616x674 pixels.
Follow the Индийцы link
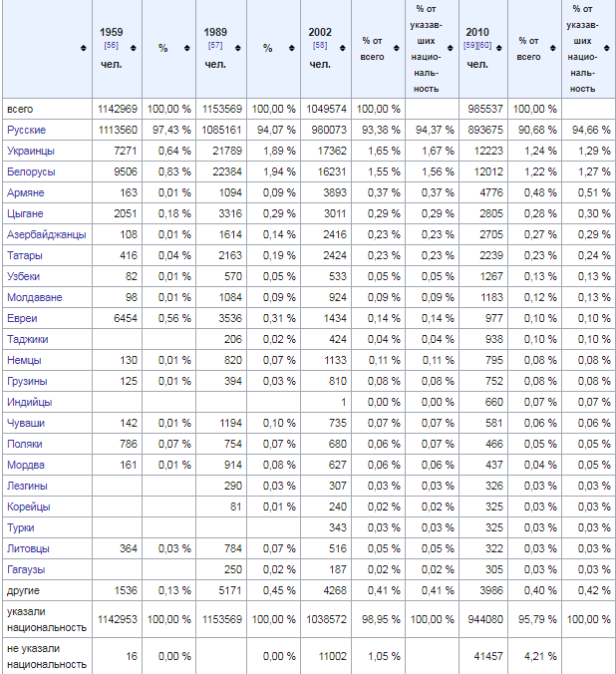(x=29, y=403)
